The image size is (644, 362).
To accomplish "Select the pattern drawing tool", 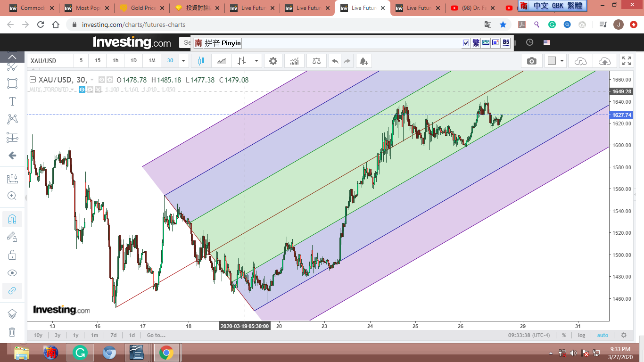I will click(12, 119).
